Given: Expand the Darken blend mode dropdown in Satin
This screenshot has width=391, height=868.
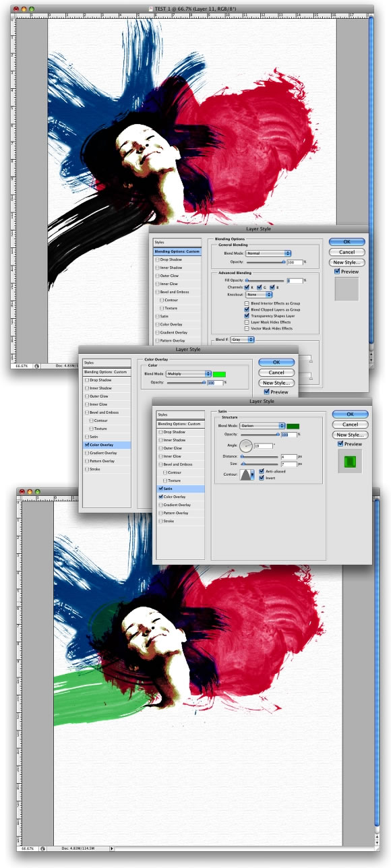Looking at the screenshot, I should tap(263, 426).
